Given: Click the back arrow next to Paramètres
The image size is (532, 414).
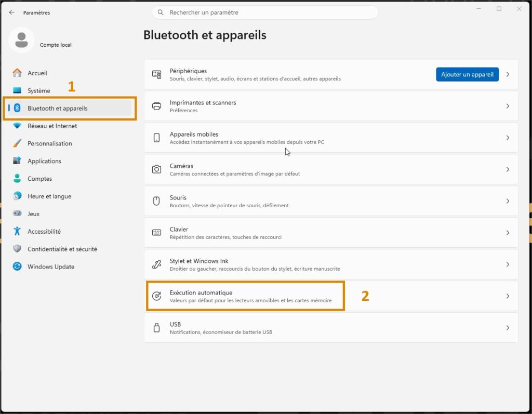Looking at the screenshot, I should pyautogui.click(x=12, y=12).
